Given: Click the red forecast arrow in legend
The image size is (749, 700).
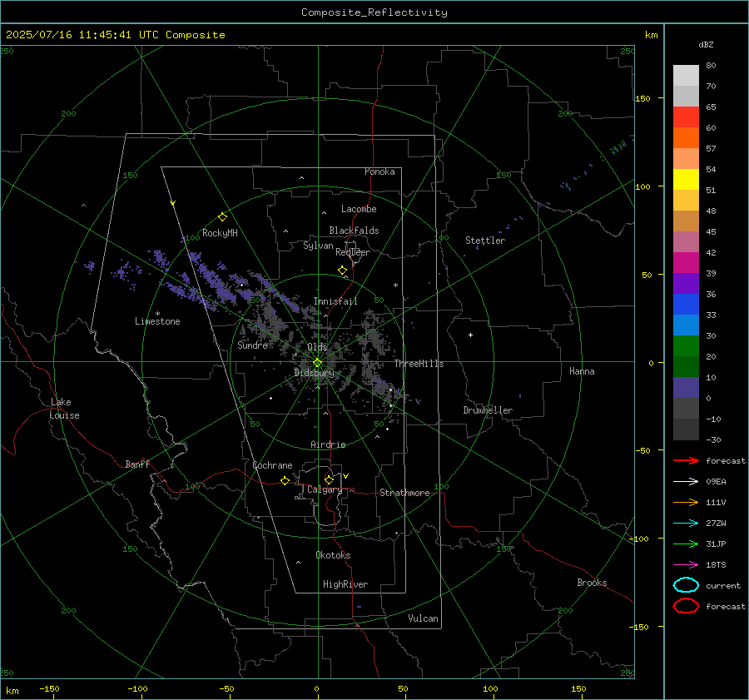Looking at the screenshot, I should (686, 460).
